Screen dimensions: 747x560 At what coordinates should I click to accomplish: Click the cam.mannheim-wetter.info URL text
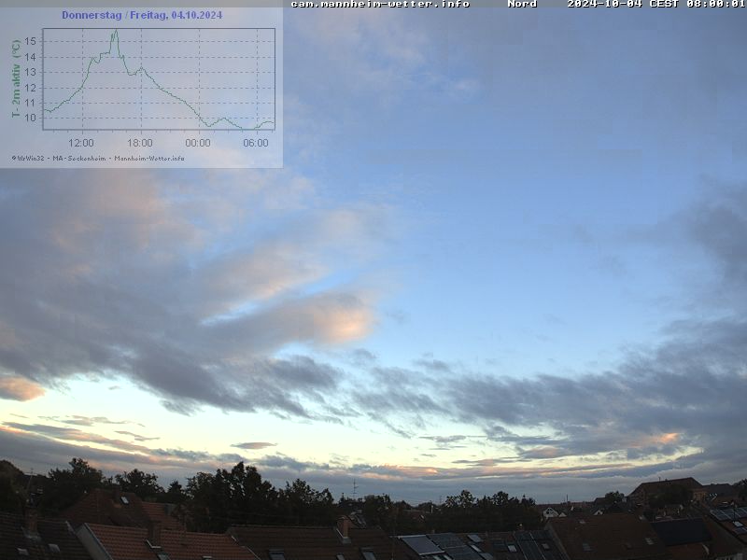tap(380, 4)
